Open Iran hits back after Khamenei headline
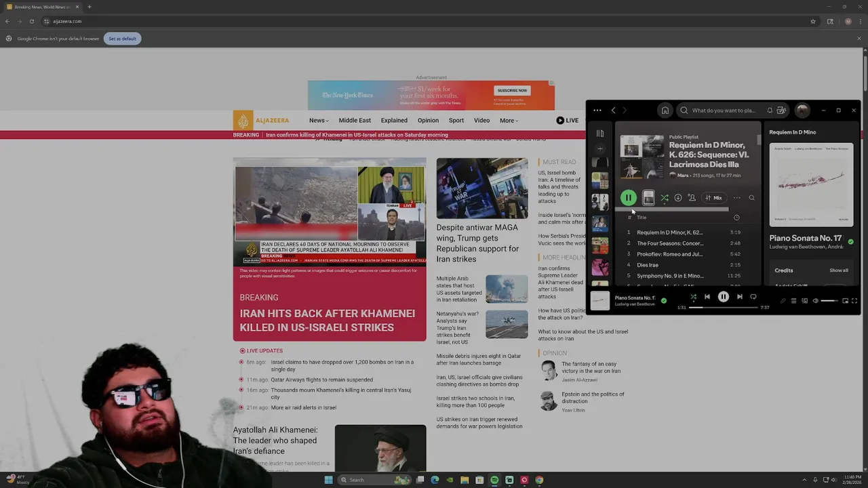This screenshot has width=868, height=488. (x=327, y=321)
